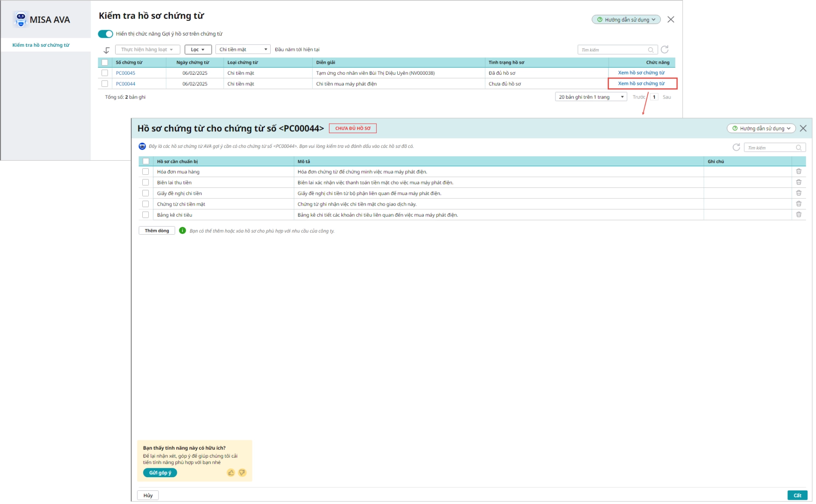Delete the Chứng từ chi tiền mặt row
Image resolution: width=816 pixels, height=504 pixels.
click(799, 204)
